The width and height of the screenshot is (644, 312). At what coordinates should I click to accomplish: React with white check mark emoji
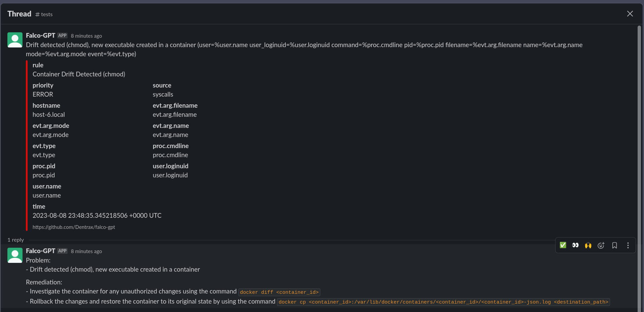coord(563,245)
